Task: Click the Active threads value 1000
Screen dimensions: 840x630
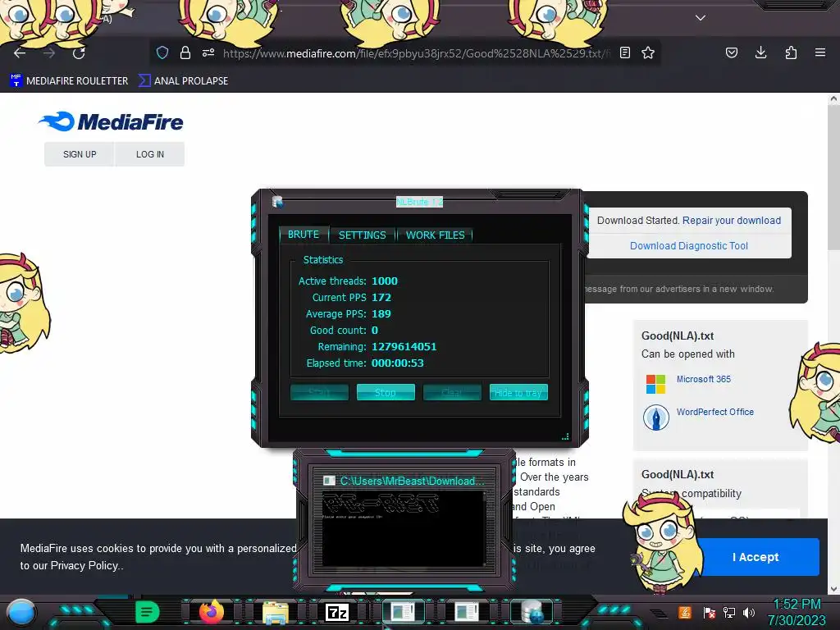Action: pos(385,281)
